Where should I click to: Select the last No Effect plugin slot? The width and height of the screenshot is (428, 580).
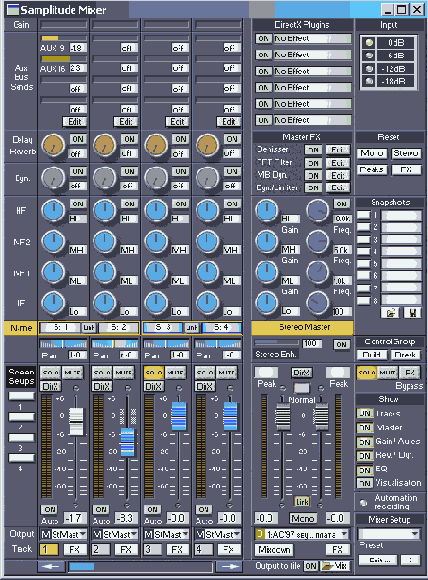tap(312, 120)
